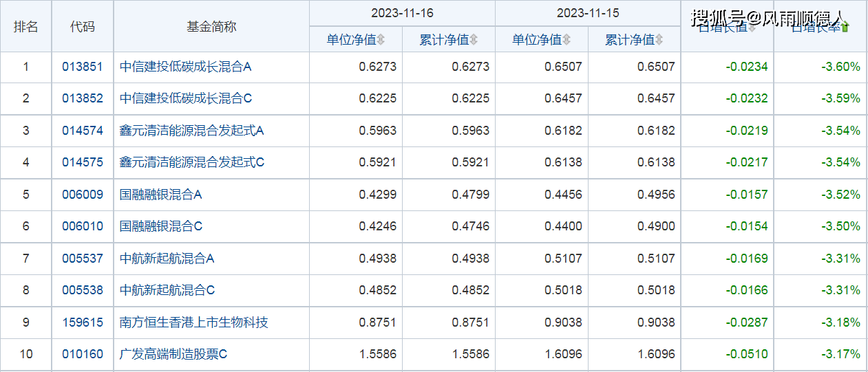
Task: Open fund code 006010 link
Action: [x=83, y=226]
